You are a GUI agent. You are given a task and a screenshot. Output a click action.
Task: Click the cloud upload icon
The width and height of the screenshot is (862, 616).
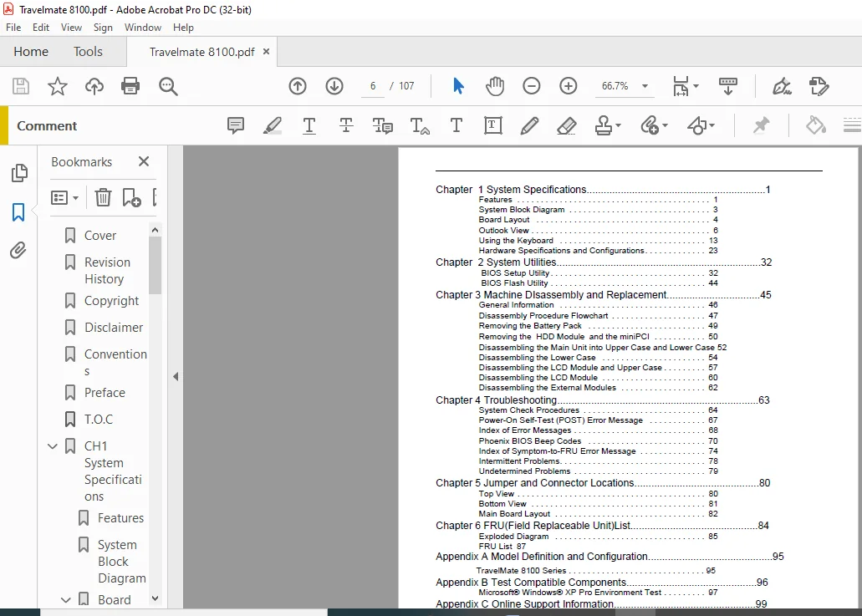tap(94, 86)
